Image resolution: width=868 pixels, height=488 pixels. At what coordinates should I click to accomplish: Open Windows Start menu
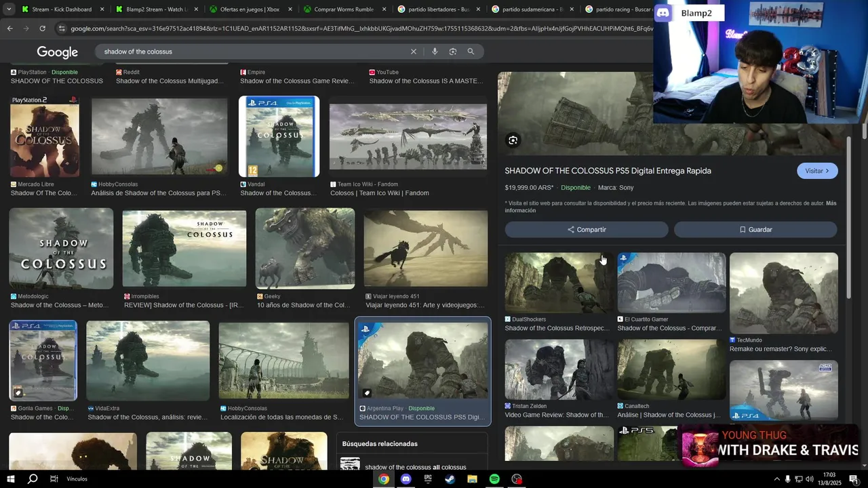click(x=11, y=479)
